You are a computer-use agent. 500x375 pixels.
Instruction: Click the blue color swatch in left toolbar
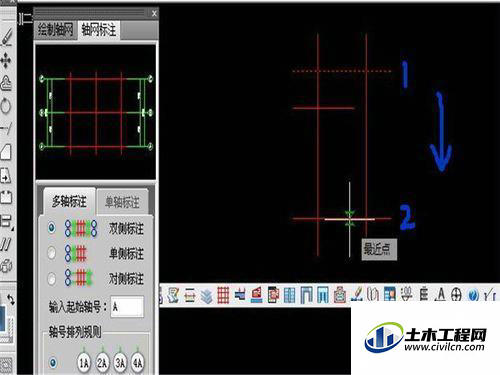(3, 318)
